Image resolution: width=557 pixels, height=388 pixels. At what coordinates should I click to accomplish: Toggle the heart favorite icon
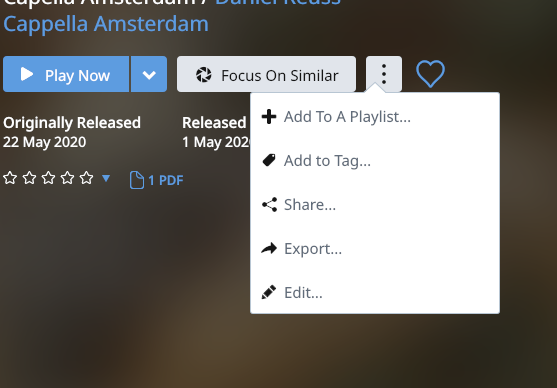pyautogui.click(x=430, y=74)
